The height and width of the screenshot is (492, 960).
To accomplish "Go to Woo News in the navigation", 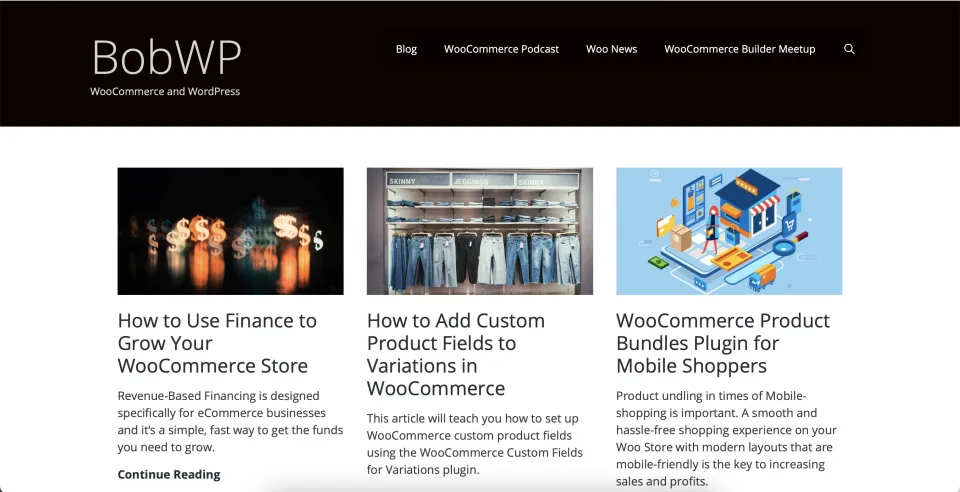I will 611,49.
